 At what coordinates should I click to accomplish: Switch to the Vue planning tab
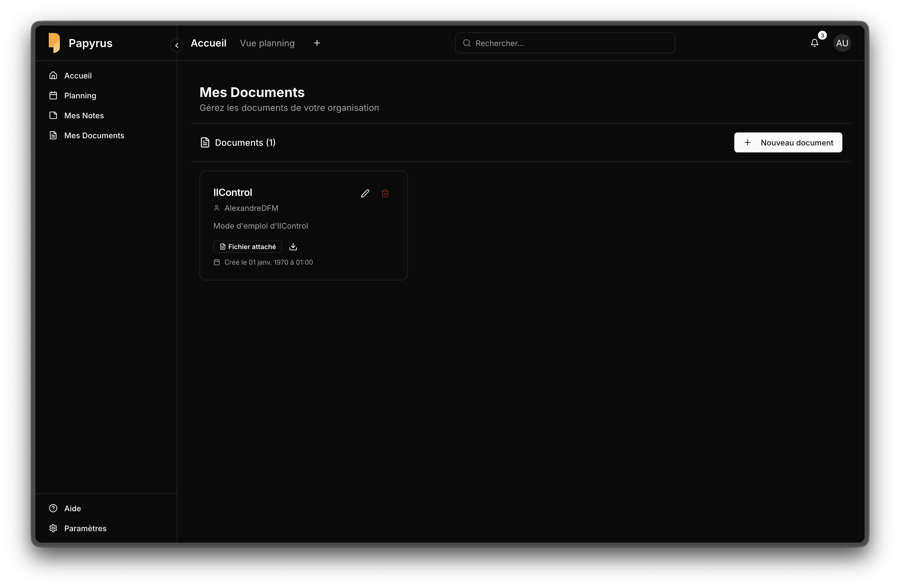pyautogui.click(x=267, y=43)
